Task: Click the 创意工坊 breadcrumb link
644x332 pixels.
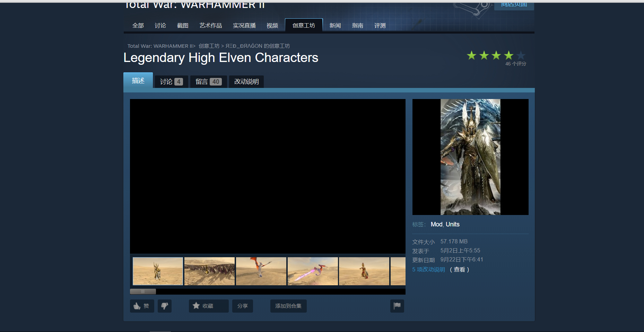Action: pyautogui.click(x=209, y=46)
